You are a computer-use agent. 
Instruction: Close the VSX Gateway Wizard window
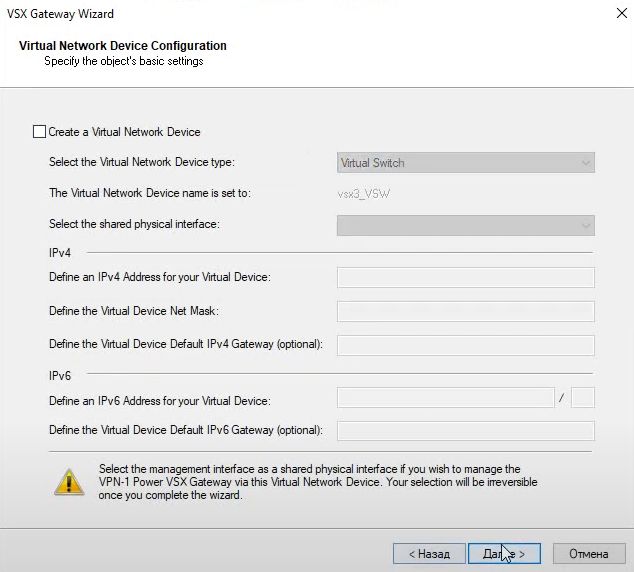621,13
